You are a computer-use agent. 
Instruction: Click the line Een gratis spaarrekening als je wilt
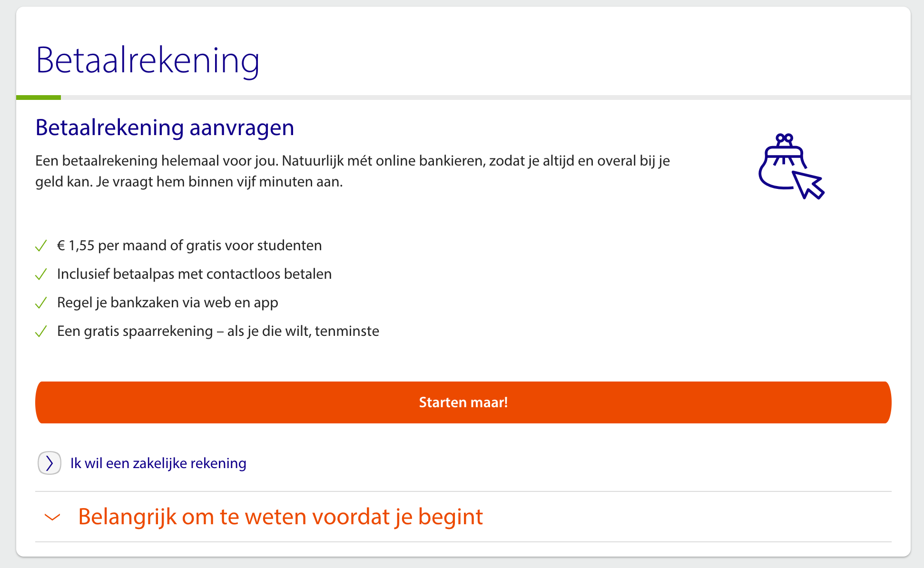(218, 331)
